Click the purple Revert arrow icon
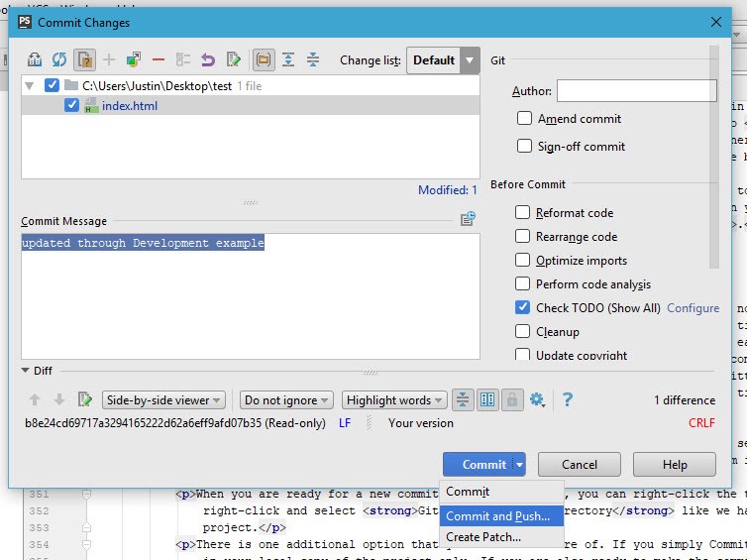747x560 pixels. coord(208,59)
